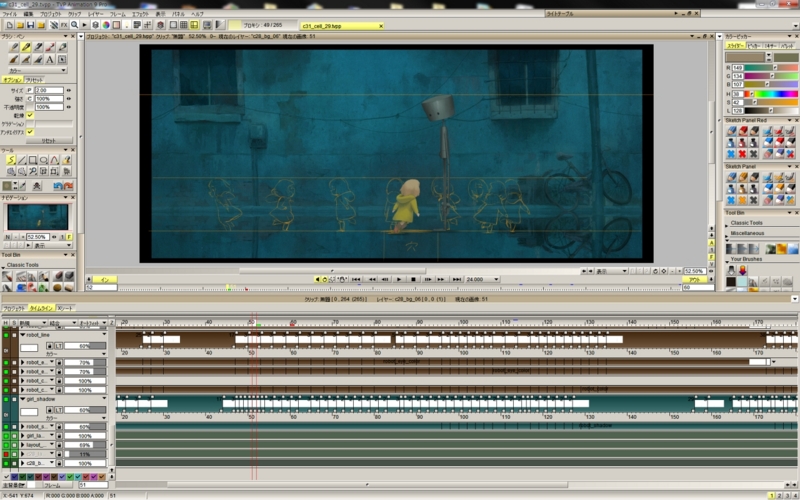The width and height of the screenshot is (800, 500).
Task: Click the red X icon in Sketch Panel Red
Action: click(x=742, y=154)
